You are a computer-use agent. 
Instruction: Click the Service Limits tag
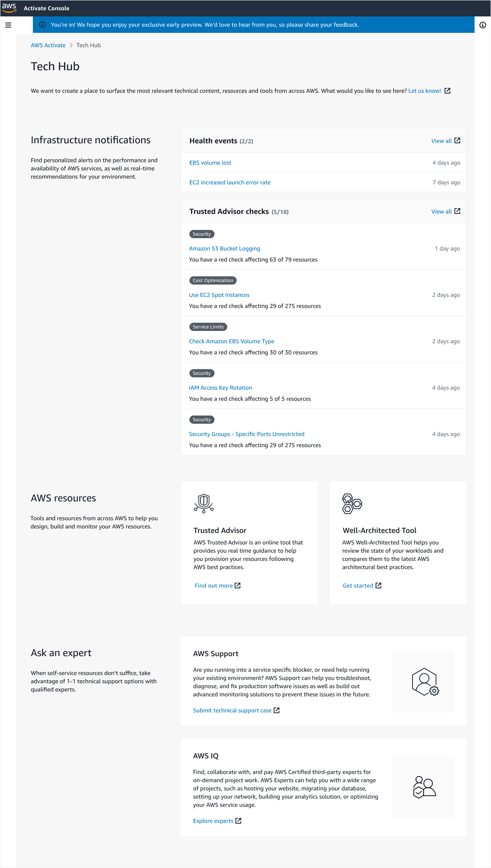[x=208, y=327]
